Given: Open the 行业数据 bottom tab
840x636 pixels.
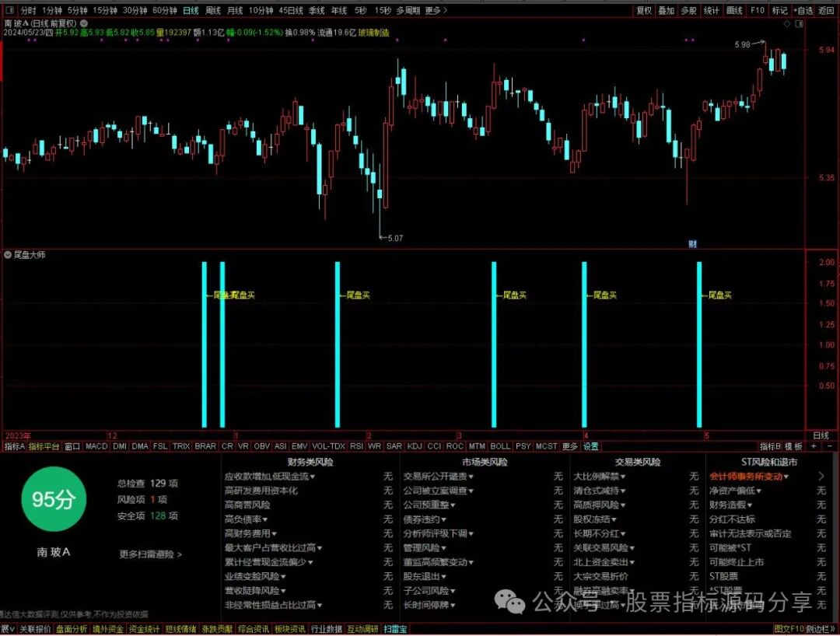Looking at the screenshot, I should [x=326, y=629].
